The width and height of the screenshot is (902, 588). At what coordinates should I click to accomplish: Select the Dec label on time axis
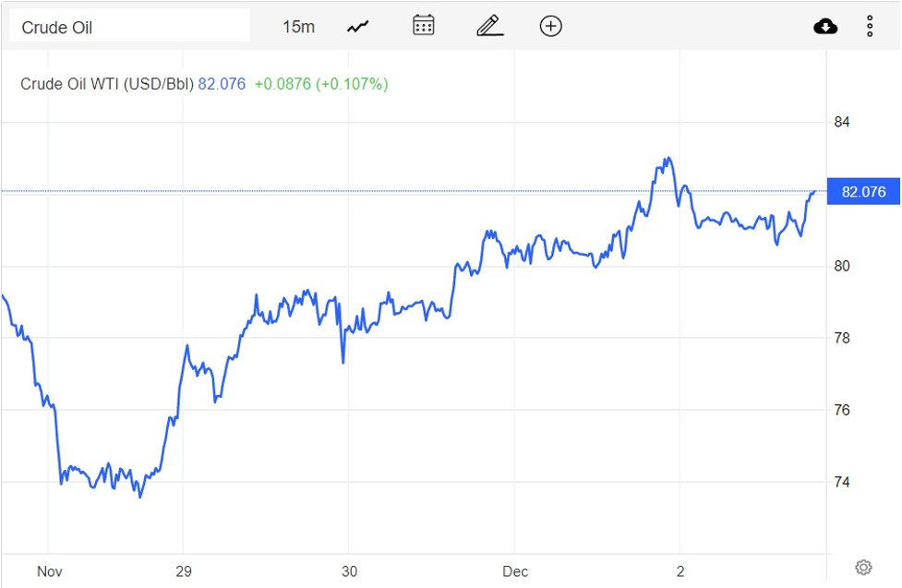[x=515, y=571]
